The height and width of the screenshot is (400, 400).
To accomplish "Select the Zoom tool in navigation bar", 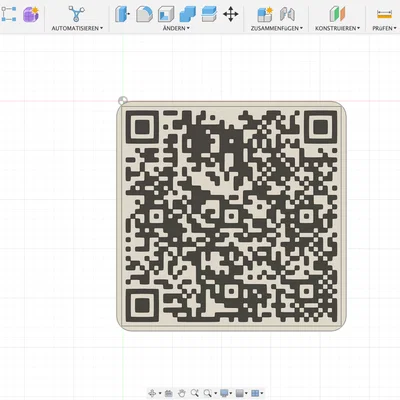I will (195, 393).
